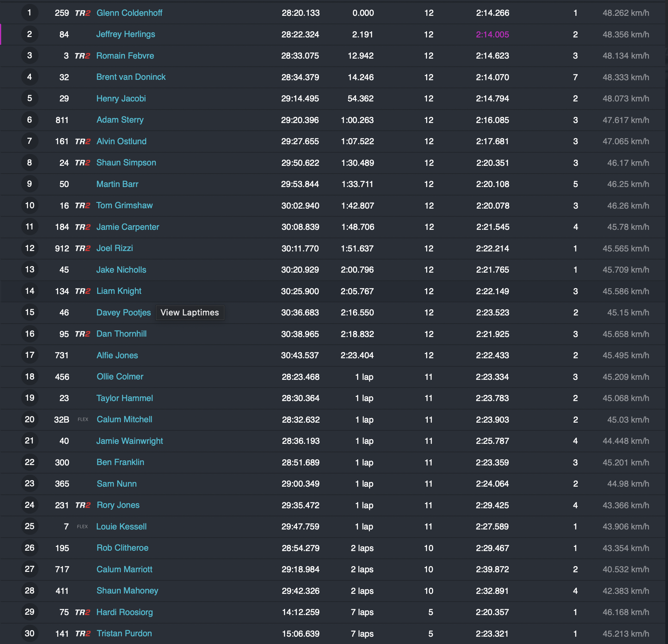Click FLEX badge beside Calum Mitchell
The height and width of the screenshot is (644, 668).
coord(83,420)
